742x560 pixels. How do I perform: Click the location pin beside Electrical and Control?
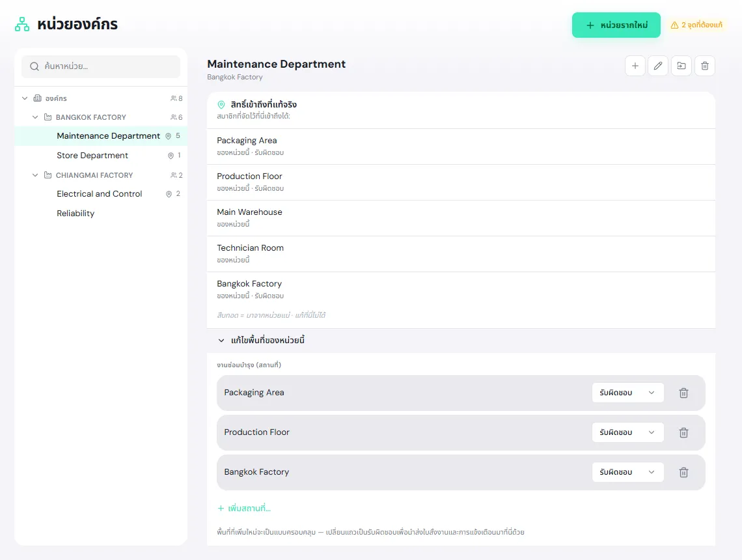click(169, 194)
